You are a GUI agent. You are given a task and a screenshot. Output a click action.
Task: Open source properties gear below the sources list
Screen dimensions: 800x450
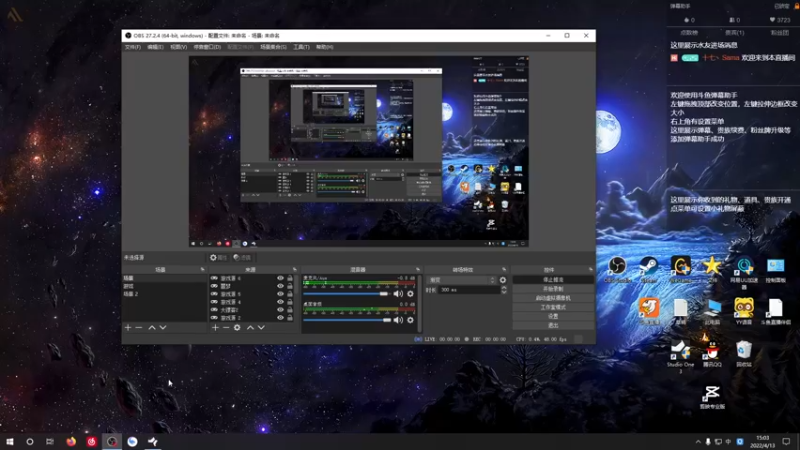(237, 328)
